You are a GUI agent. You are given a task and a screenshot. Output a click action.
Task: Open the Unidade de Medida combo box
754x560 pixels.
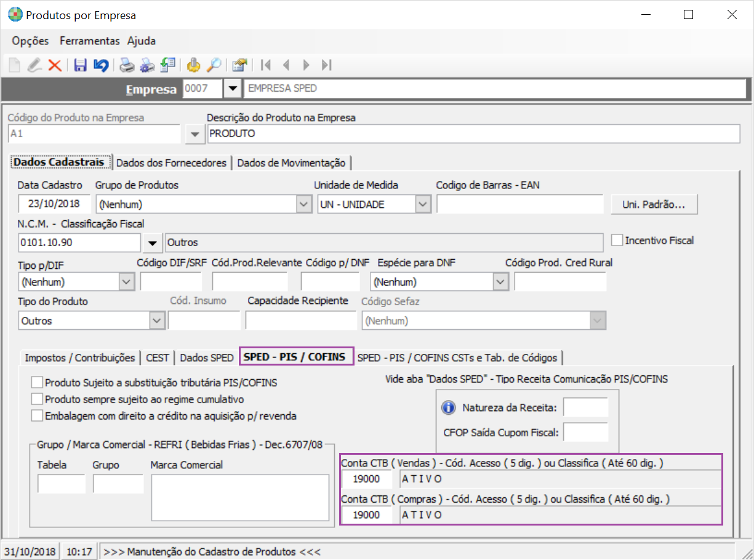pos(422,204)
